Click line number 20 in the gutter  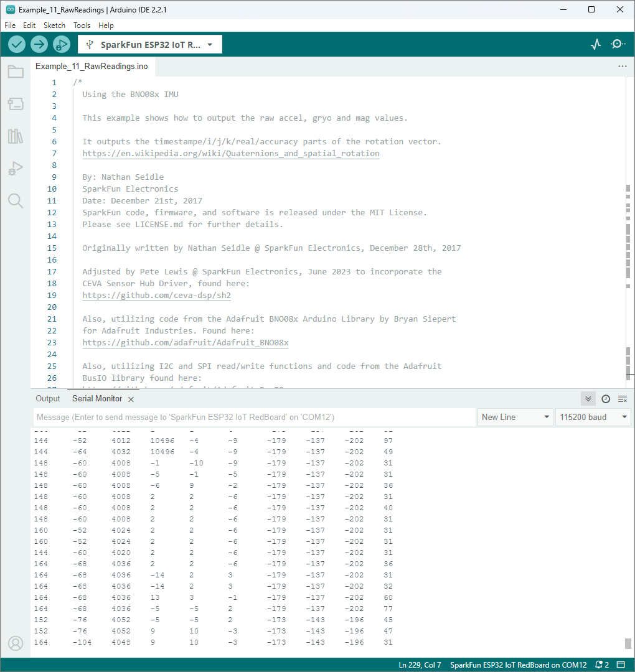point(52,307)
